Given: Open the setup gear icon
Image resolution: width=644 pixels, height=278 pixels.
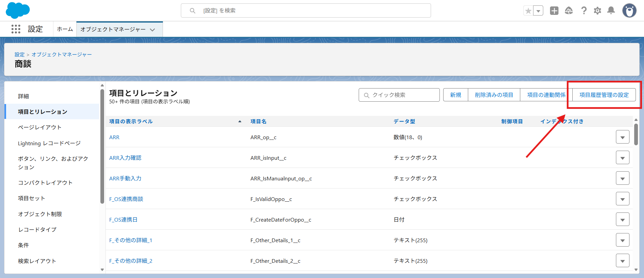Looking at the screenshot, I should [597, 11].
